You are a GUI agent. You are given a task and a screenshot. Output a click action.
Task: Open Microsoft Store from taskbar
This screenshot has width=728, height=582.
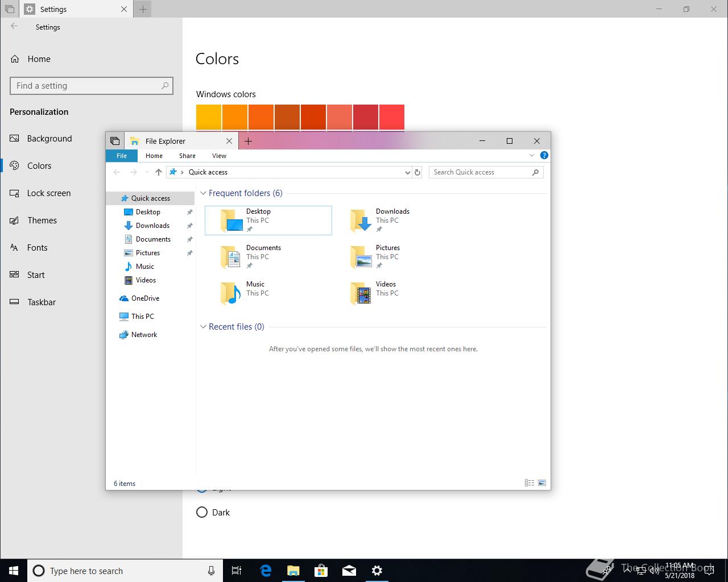(321, 571)
